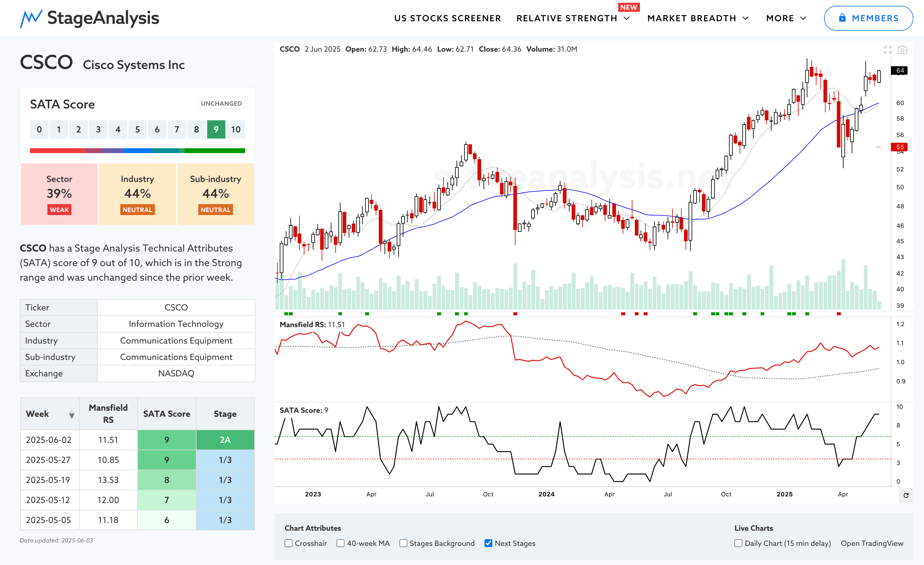Enable Daily Chart 15 min delay
This screenshot has height=565, width=924.
738,543
